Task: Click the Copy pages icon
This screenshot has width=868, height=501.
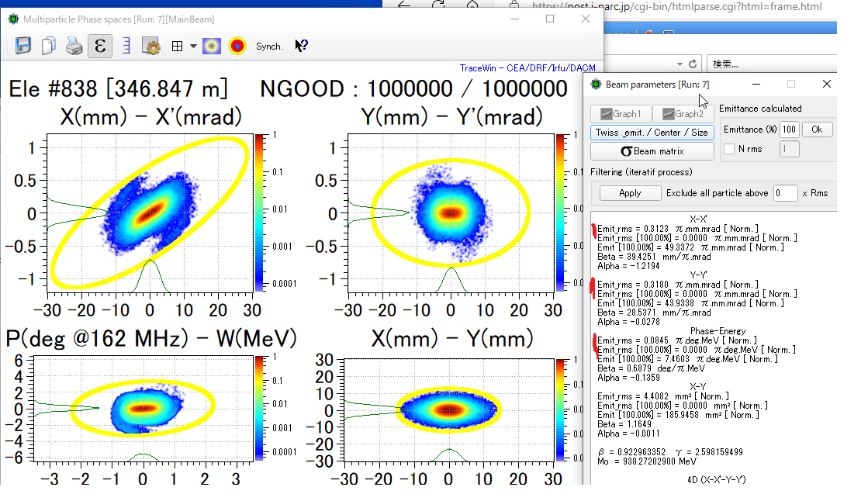Action: point(49,46)
